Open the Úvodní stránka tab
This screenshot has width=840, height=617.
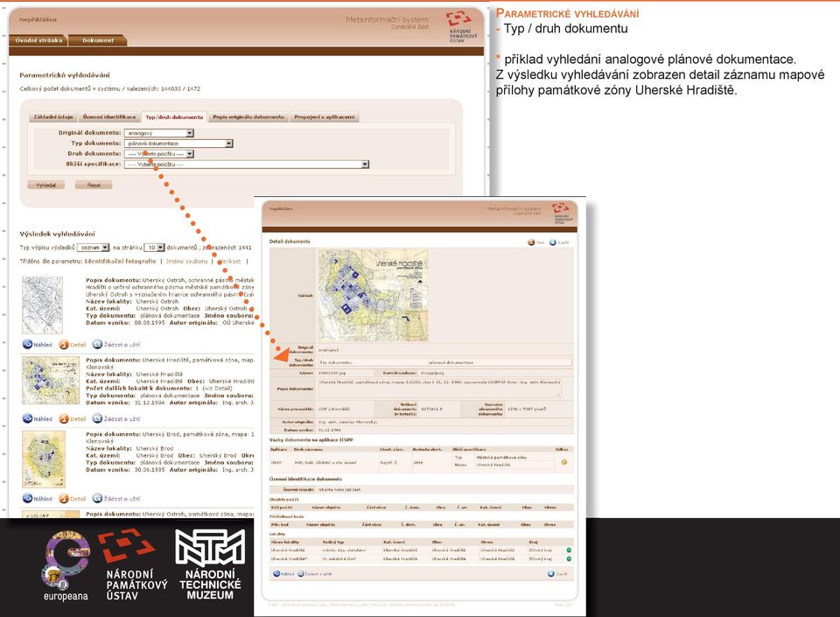point(38,40)
